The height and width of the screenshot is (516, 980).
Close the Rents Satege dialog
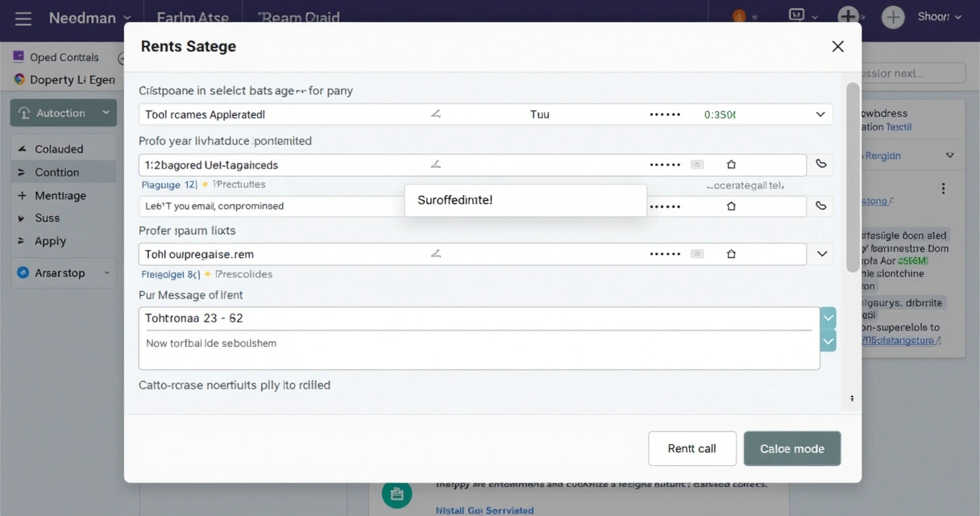[x=838, y=47]
